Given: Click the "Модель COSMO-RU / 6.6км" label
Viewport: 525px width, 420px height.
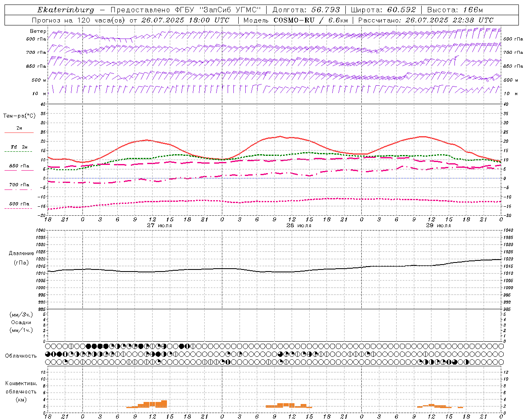Looking at the screenshot, I should [296, 20].
